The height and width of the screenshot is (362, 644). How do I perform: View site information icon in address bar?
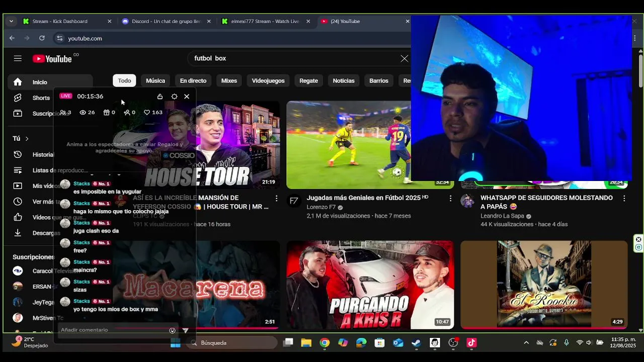(x=59, y=38)
